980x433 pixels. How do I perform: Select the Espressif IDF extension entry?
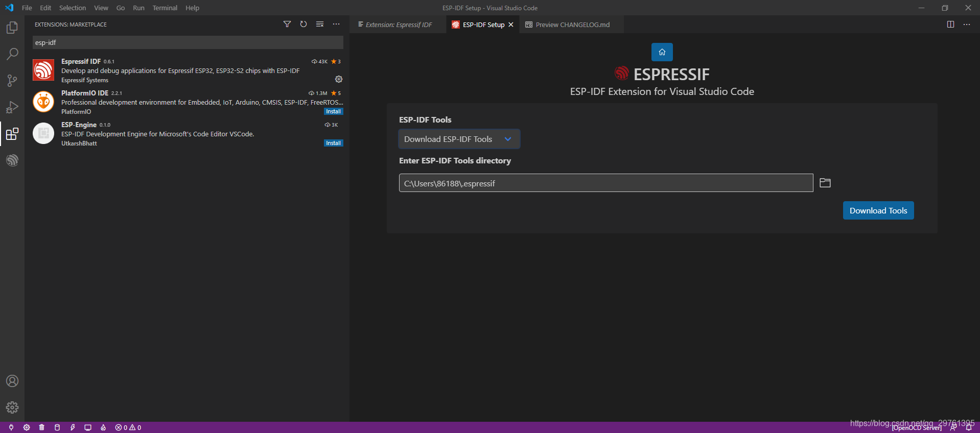(187, 70)
